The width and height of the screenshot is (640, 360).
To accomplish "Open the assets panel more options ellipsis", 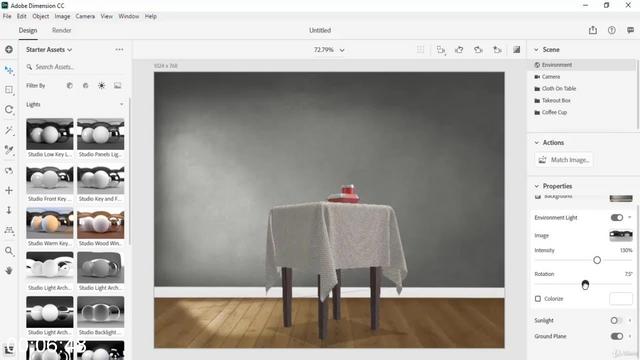I will (119, 49).
